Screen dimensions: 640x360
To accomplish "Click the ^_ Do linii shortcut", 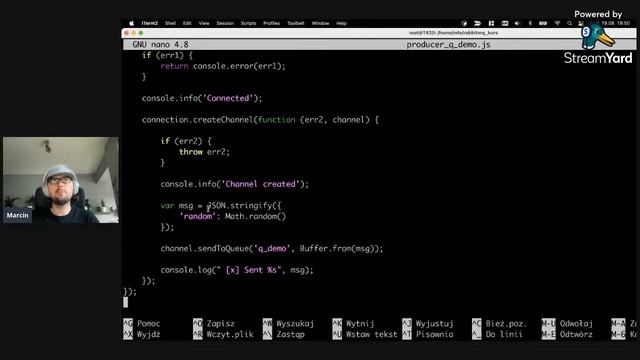I will tap(498, 334).
